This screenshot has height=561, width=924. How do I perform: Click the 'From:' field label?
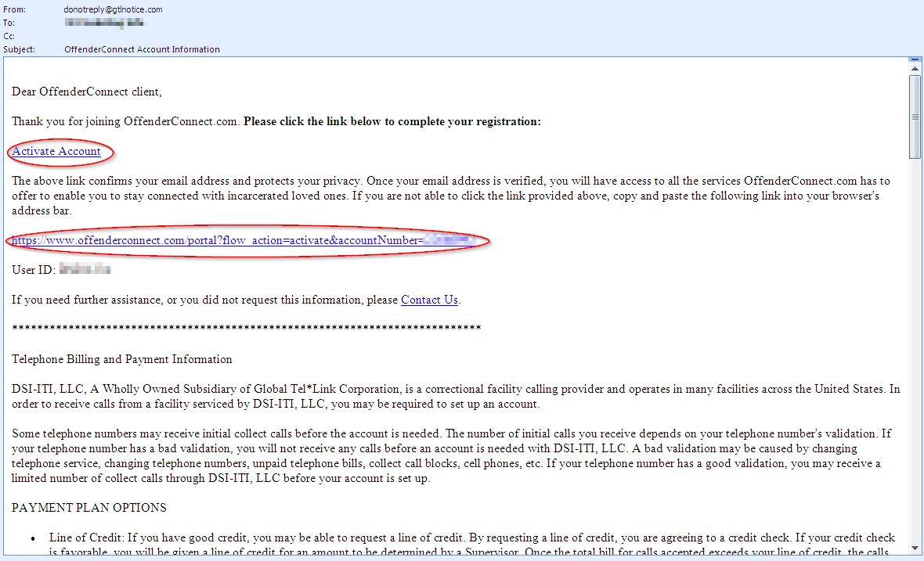pos(15,9)
